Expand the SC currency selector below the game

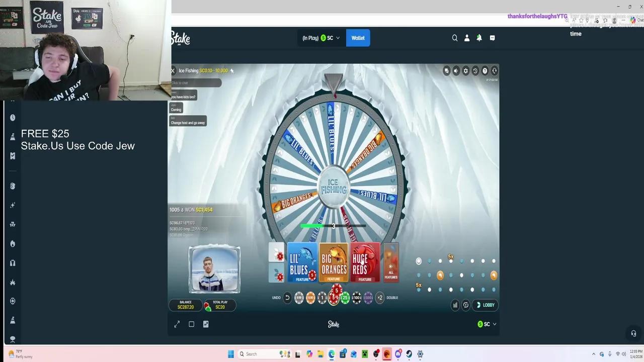point(487,324)
